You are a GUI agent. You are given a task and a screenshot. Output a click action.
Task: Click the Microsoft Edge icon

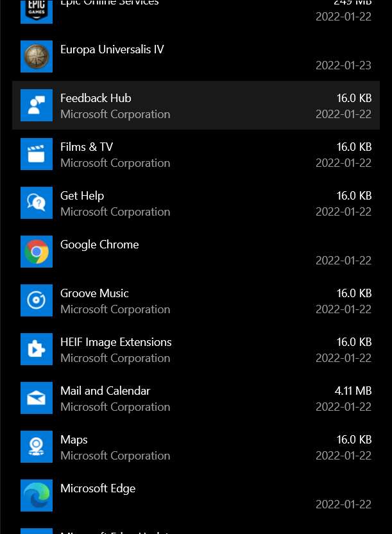37,495
